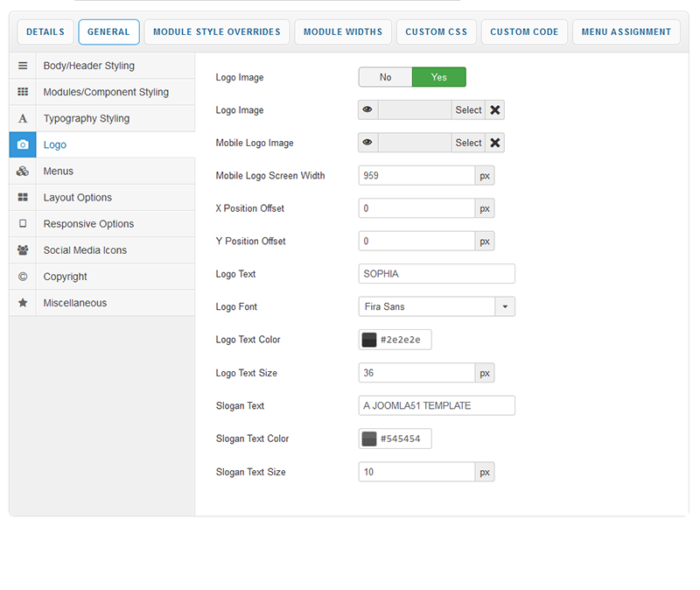
Task: Click the Modules/Component Styling grid icon
Action: [23, 92]
